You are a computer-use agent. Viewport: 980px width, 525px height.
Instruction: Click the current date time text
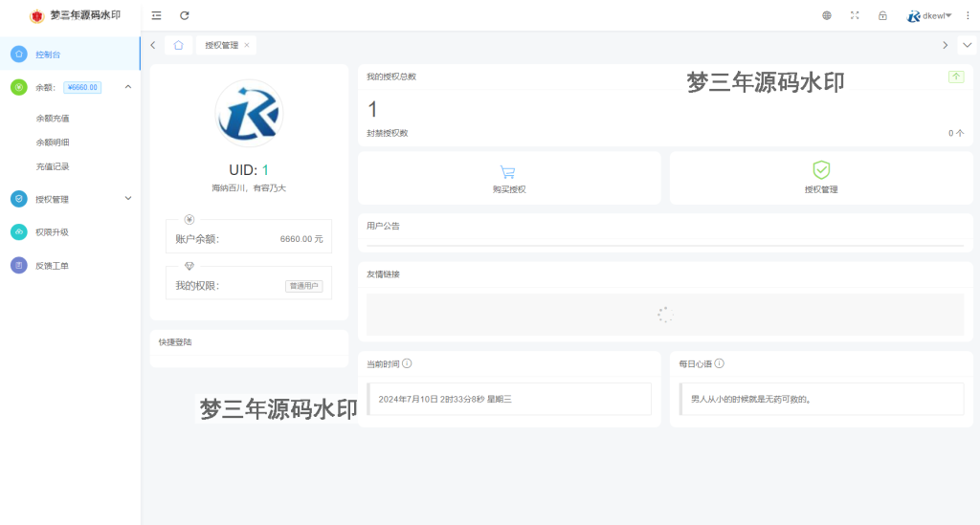point(445,399)
